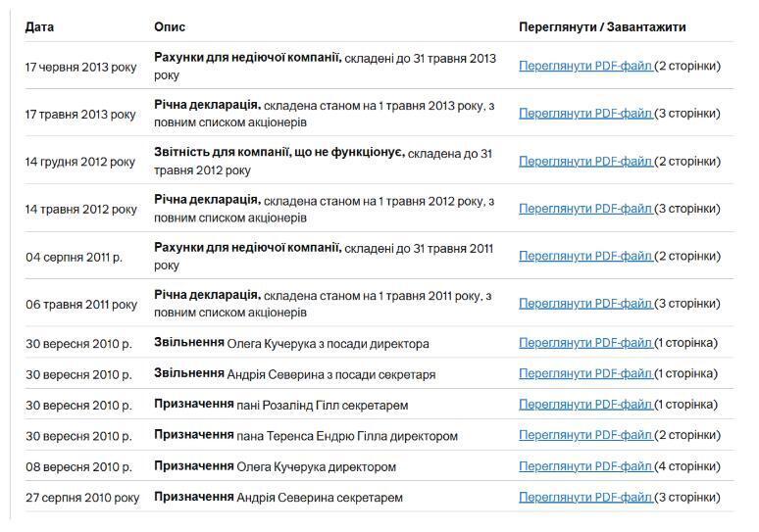Open PDF for Олега Кучерука dismissal row
759x532 pixels.
584,343
